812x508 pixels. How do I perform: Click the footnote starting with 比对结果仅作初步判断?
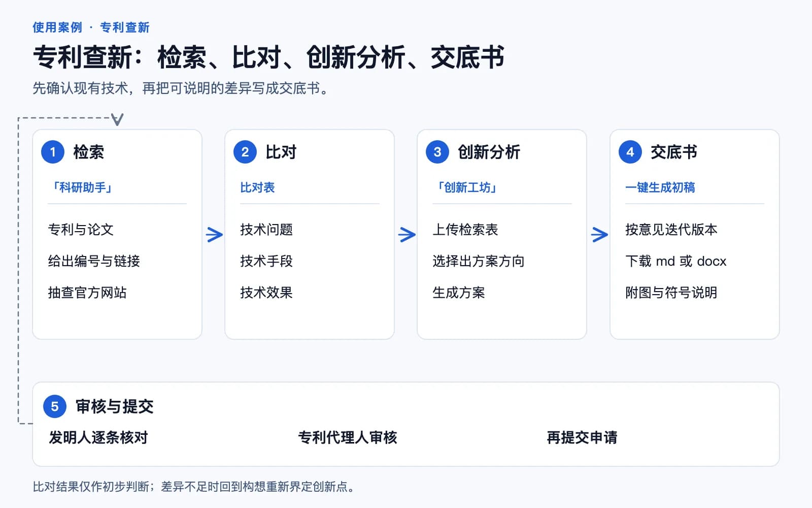point(193,487)
